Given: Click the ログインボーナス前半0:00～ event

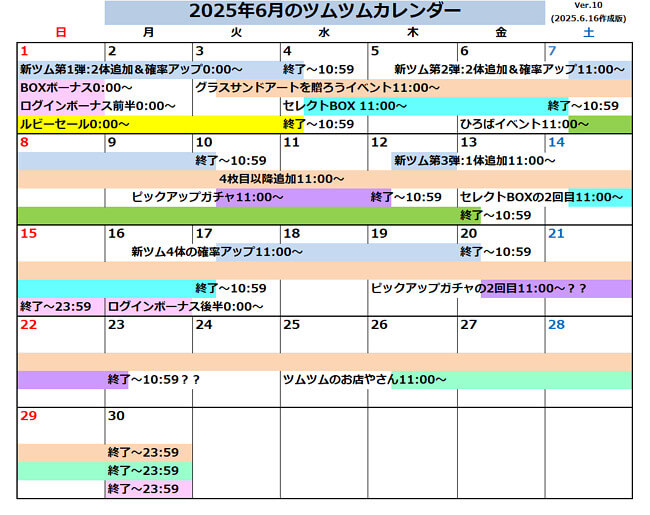Looking at the screenshot, I should [98, 106].
